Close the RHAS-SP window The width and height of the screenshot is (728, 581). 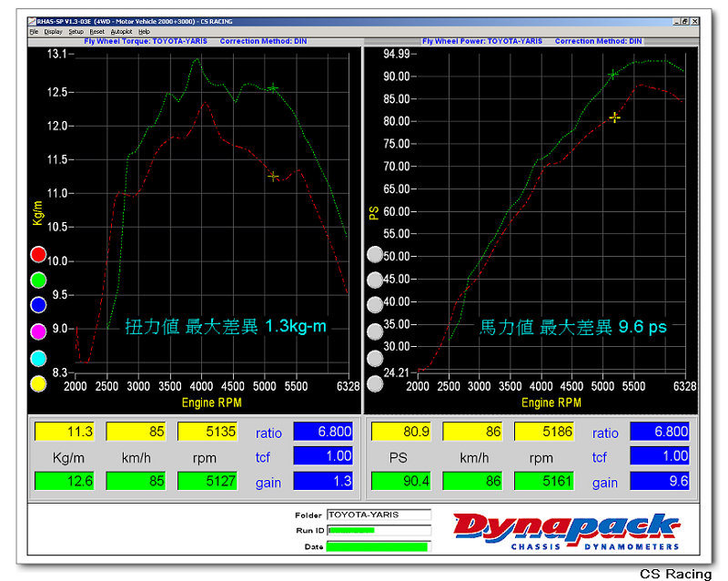pyautogui.click(x=694, y=21)
